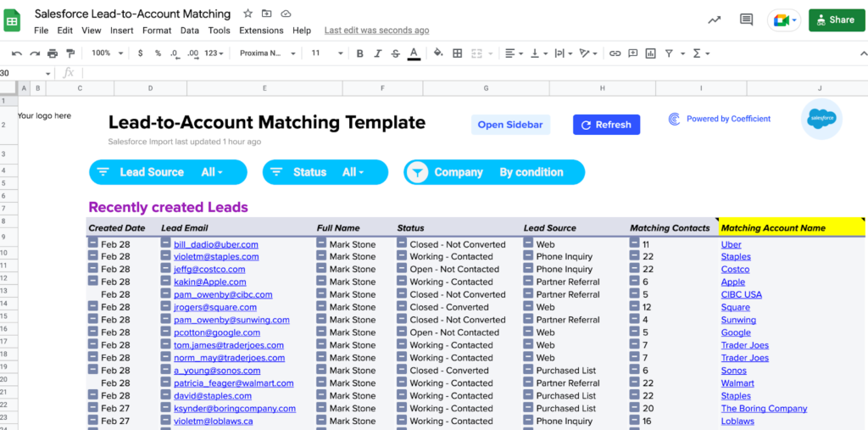This screenshot has height=430, width=868.
Task: Insert a link using the chain icon
Action: tap(615, 53)
